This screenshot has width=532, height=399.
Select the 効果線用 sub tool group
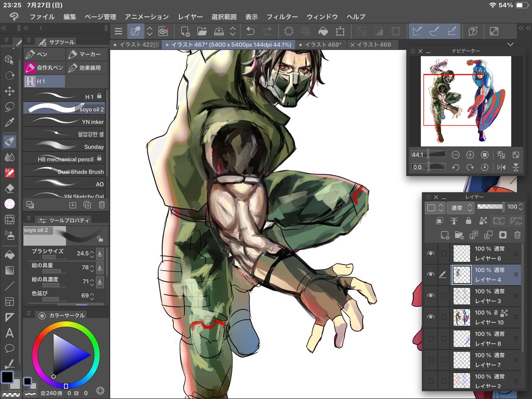87,68
